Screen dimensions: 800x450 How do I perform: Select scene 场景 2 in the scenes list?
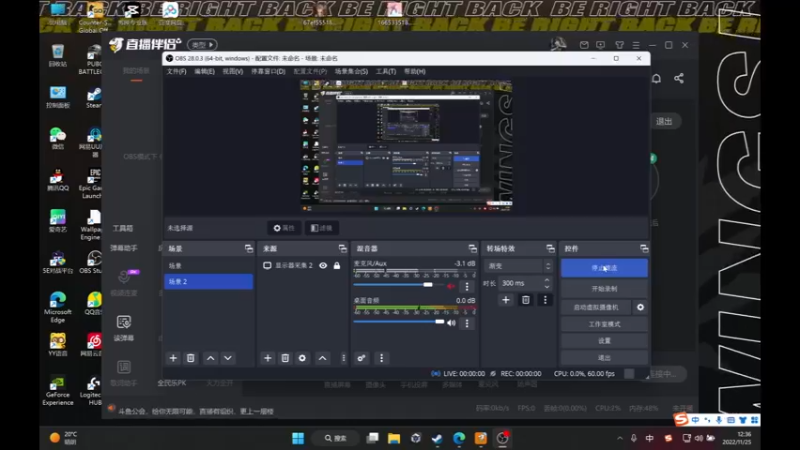209,282
